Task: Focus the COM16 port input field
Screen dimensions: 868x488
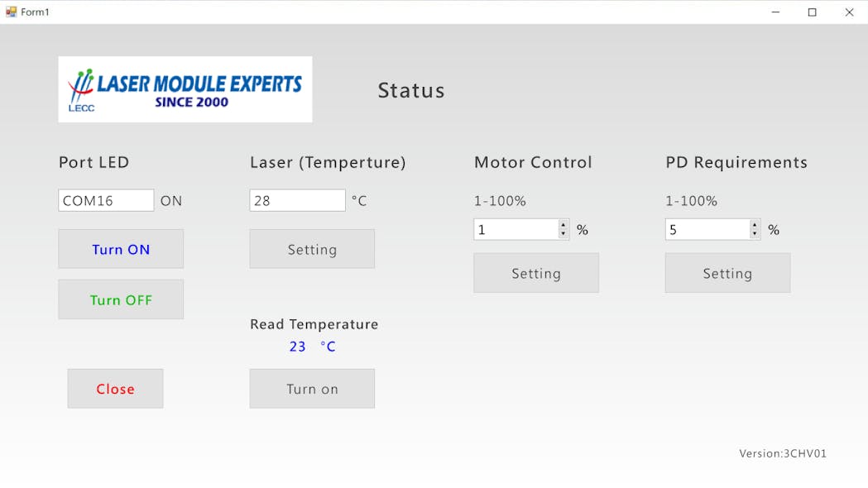Action: click(x=105, y=200)
